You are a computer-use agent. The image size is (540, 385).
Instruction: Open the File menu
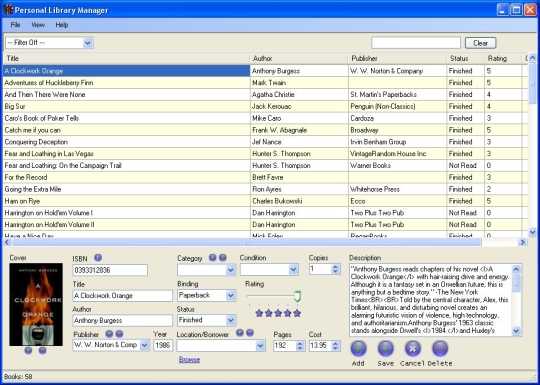pyautogui.click(x=15, y=25)
